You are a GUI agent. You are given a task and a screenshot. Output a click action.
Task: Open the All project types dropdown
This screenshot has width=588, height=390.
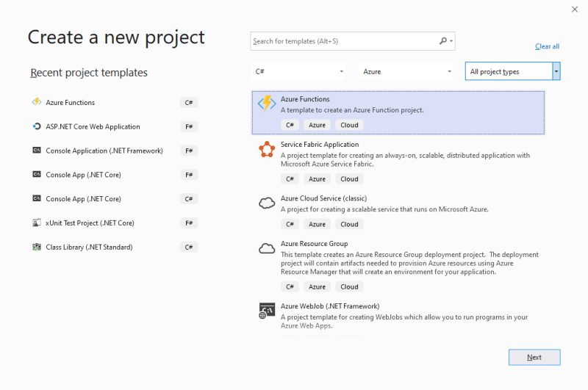point(512,71)
